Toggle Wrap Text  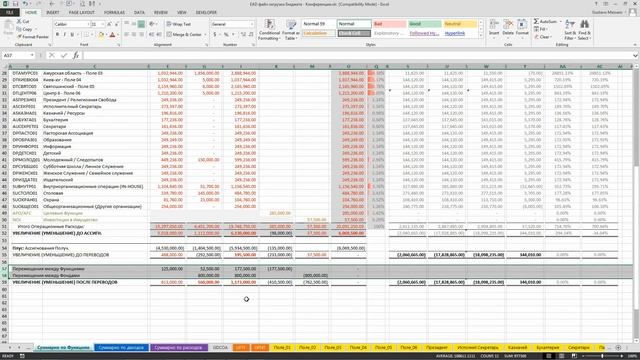coord(179,24)
